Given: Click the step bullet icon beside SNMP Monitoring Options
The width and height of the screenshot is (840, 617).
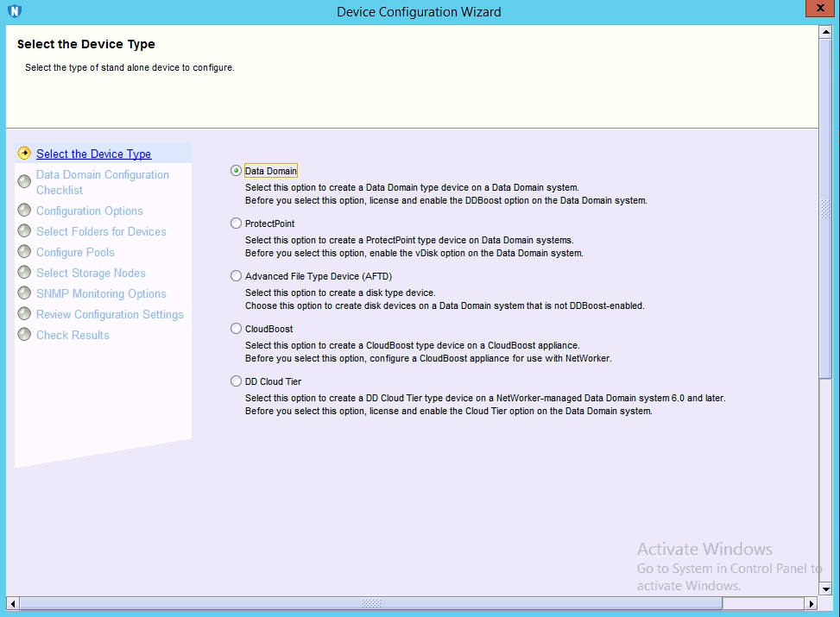Looking at the screenshot, I should tap(24, 293).
